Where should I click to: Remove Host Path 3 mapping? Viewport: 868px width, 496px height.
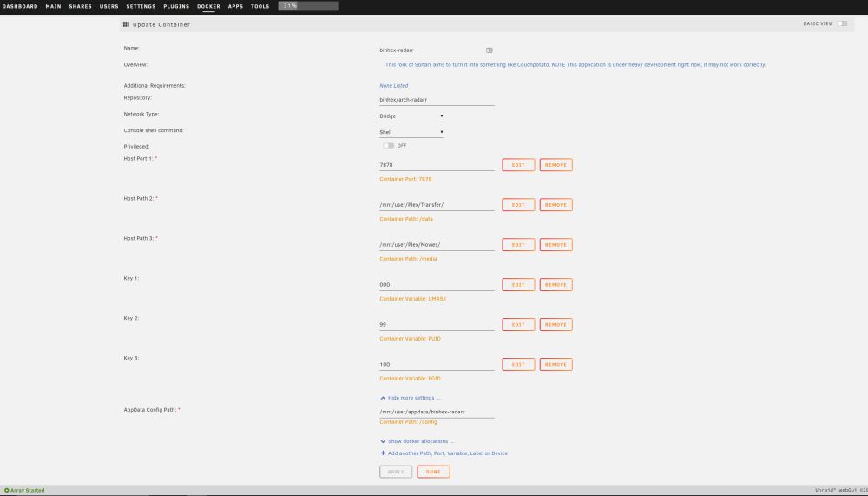coord(556,245)
